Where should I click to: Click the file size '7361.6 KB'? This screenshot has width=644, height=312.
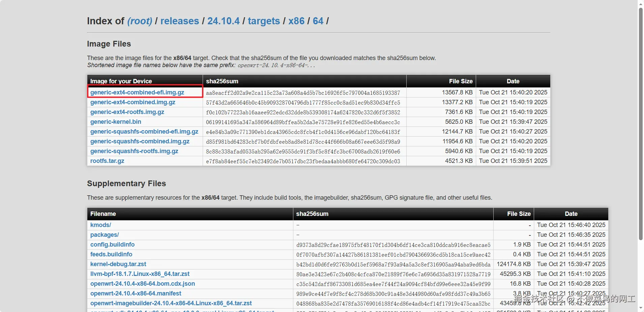point(459,112)
